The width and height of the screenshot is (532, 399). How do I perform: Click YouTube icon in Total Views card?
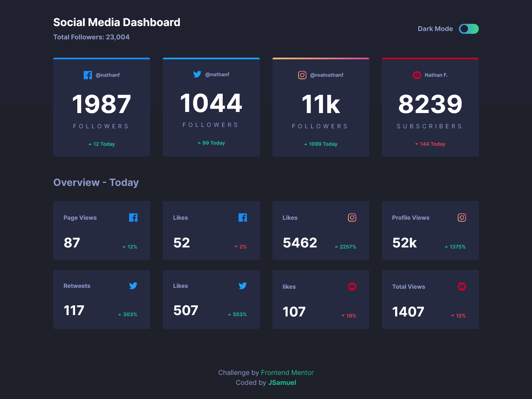click(462, 287)
